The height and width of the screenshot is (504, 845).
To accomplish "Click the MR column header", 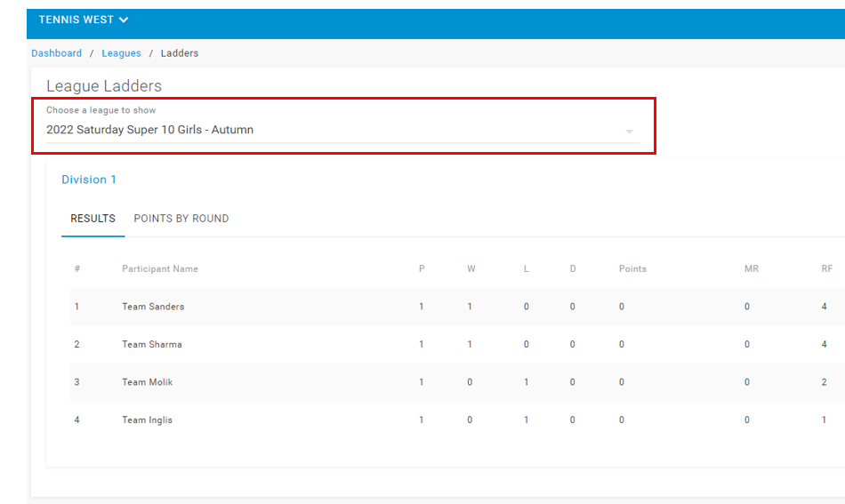I will pyautogui.click(x=752, y=268).
